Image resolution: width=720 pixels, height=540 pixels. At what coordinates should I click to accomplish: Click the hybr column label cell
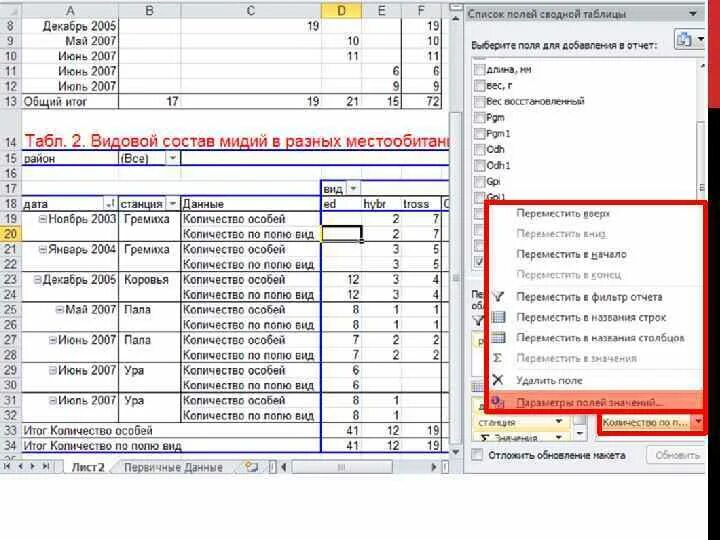381,204
